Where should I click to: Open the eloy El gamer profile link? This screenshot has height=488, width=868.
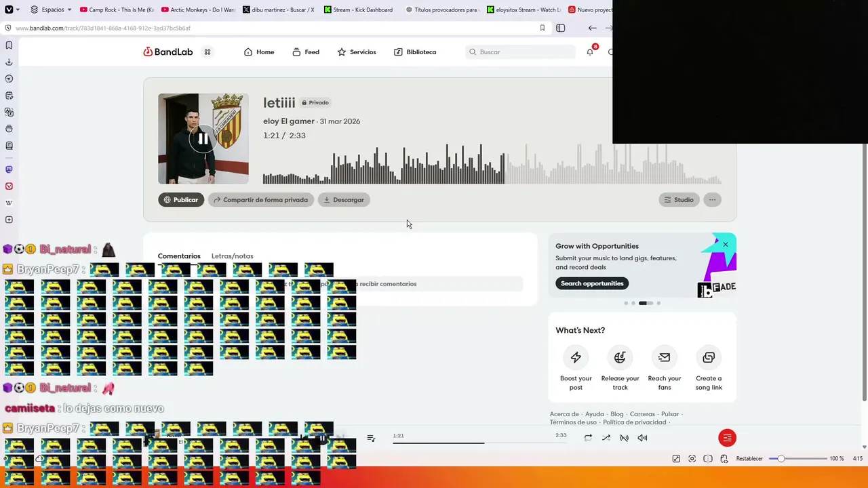point(289,121)
